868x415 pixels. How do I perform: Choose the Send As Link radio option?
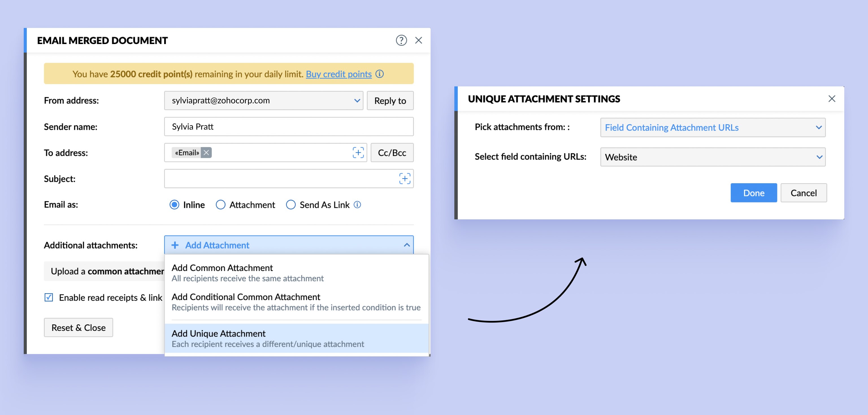tap(290, 205)
